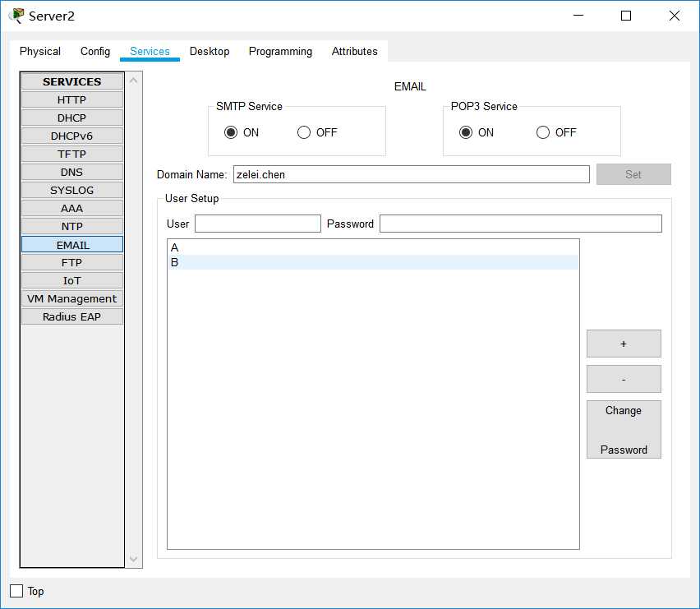Open the TFTP service settings
The image size is (700, 609).
71,154
